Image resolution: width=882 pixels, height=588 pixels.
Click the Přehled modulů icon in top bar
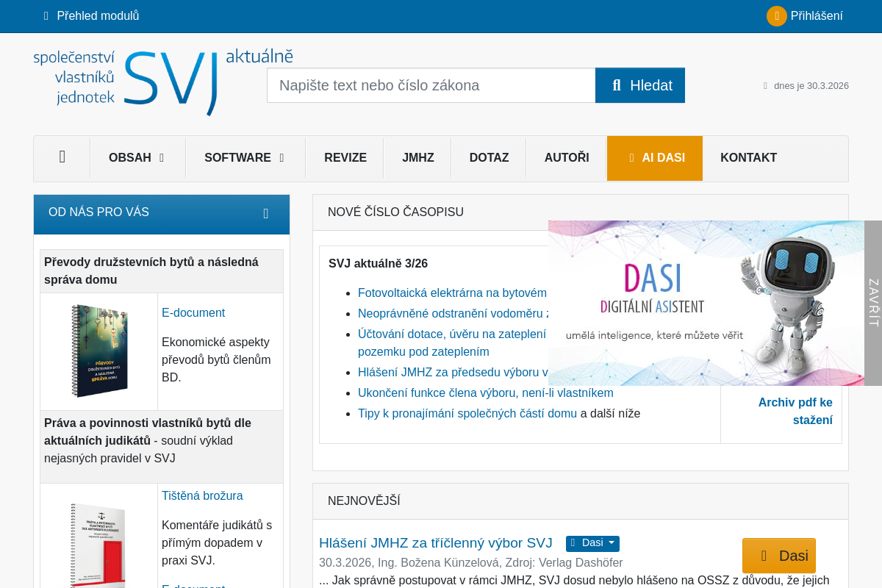pyautogui.click(x=46, y=16)
